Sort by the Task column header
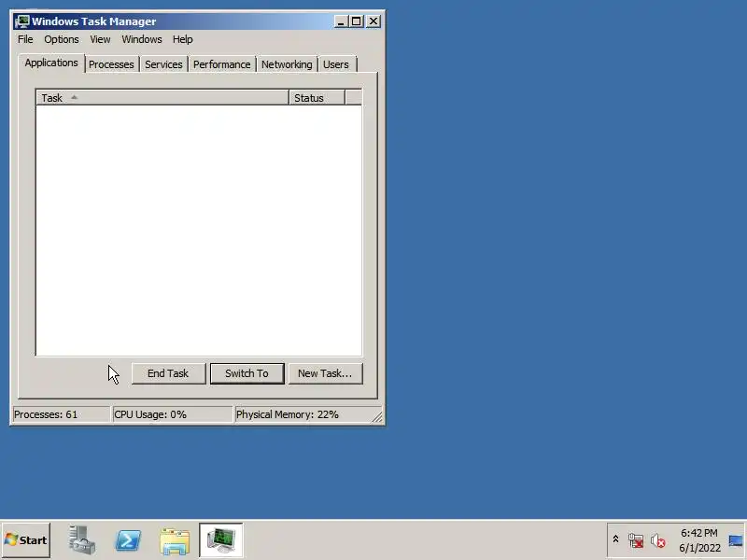 pyautogui.click(x=162, y=98)
